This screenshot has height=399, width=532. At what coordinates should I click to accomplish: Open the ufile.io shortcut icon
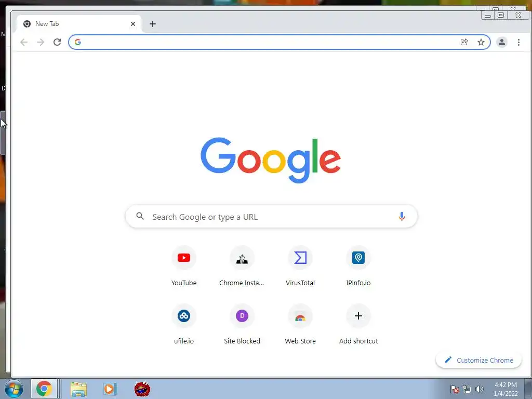click(184, 316)
